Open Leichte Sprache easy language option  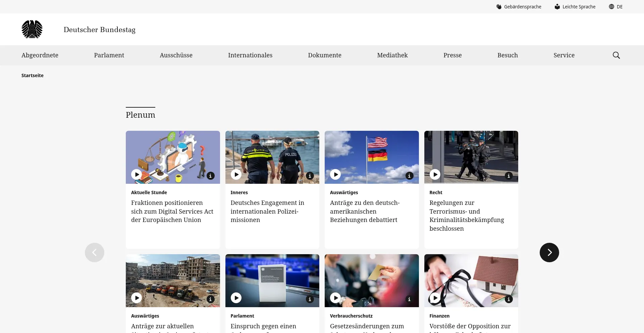pyautogui.click(x=575, y=7)
